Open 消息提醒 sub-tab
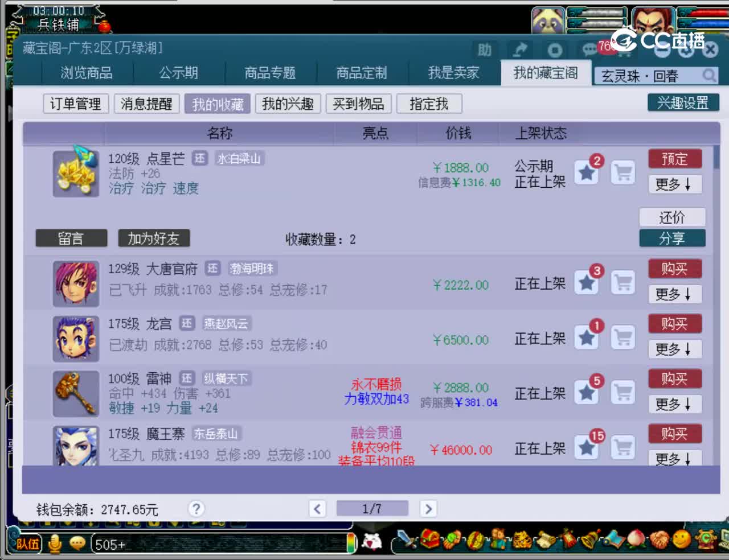The image size is (729, 560). [146, 104]
